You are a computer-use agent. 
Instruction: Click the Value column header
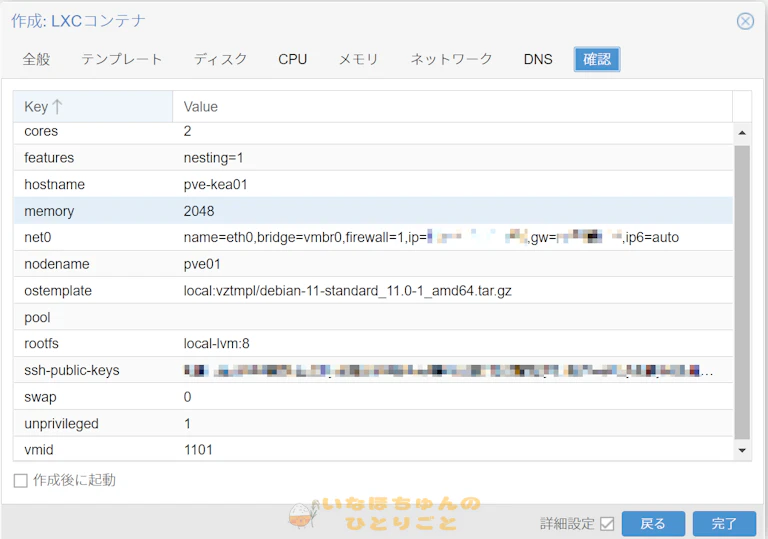pos(452,106)
